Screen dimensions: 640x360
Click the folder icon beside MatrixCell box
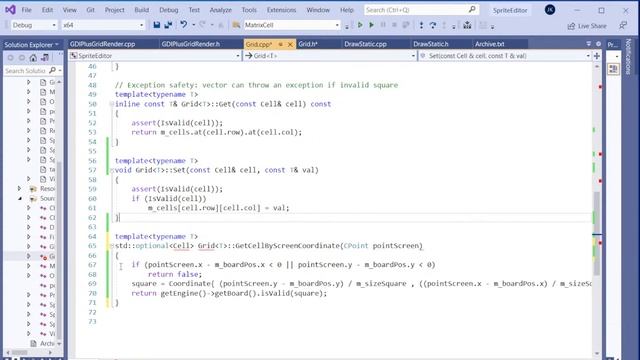tap(236, 25)
